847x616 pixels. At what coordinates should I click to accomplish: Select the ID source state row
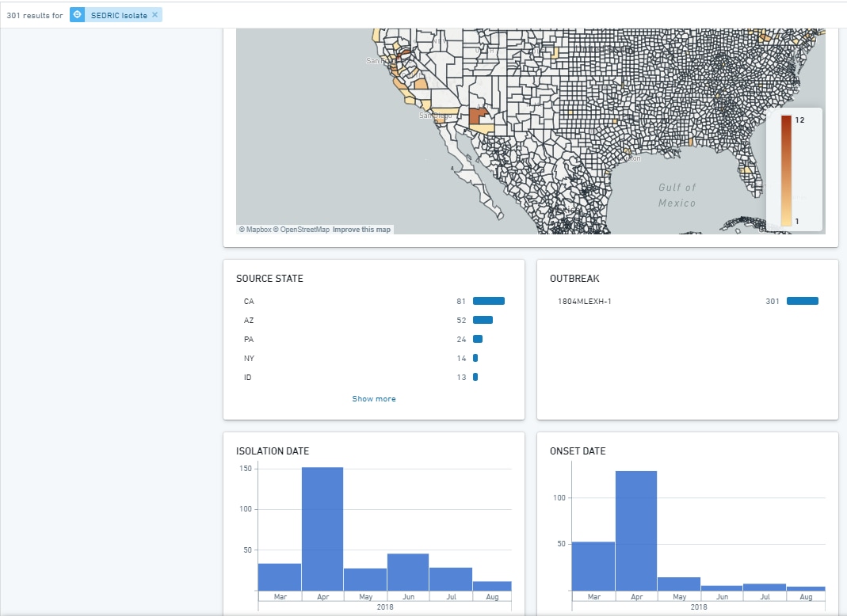pos(374,377)
